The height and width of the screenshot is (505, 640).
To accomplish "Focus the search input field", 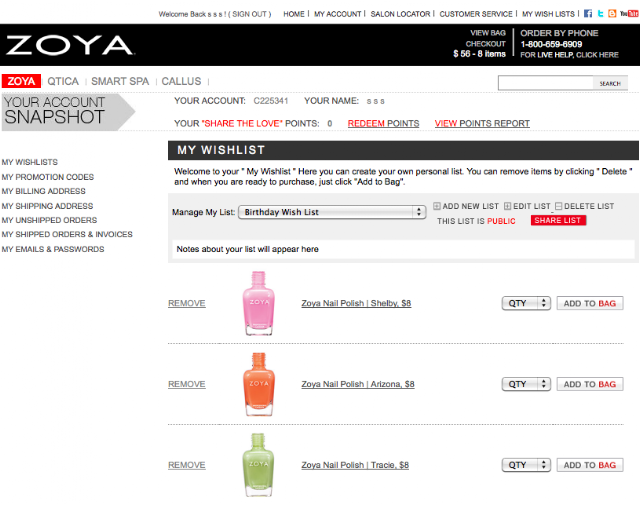I will click(x=545, y=83).
